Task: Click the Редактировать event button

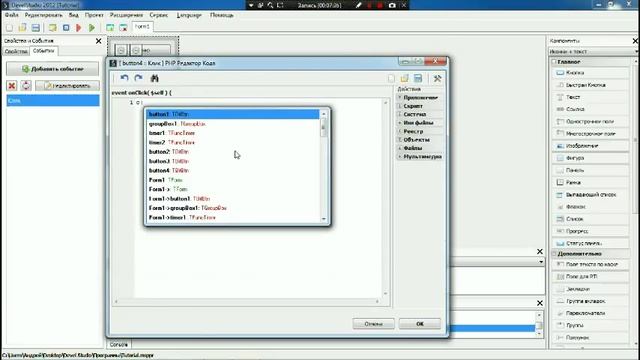Action: click(x=67, y=85)
